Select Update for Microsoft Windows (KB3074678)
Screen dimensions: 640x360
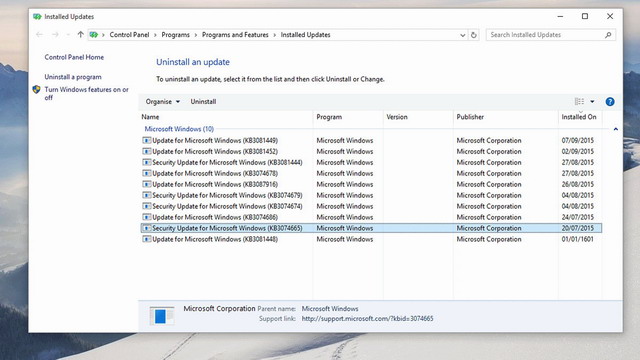tap(215, 173)
